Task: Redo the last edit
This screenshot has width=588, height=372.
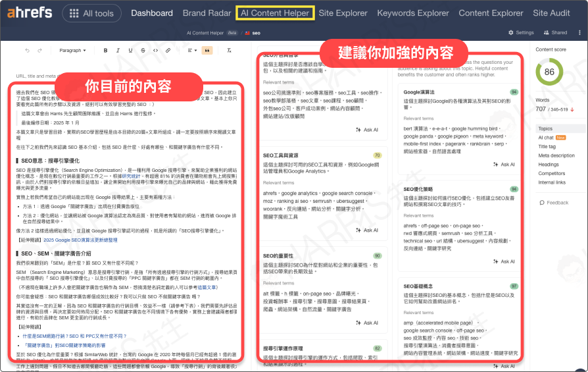Action: coord(39,50)
